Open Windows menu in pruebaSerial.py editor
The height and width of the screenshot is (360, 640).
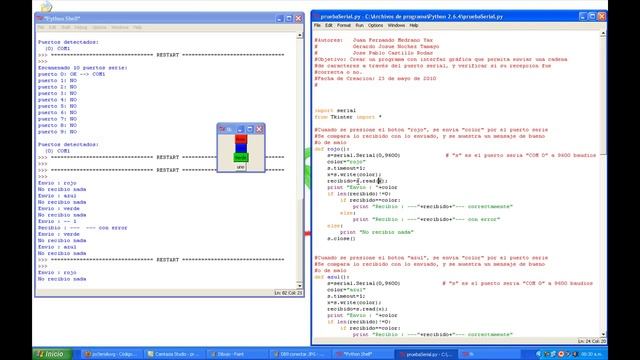396,25
